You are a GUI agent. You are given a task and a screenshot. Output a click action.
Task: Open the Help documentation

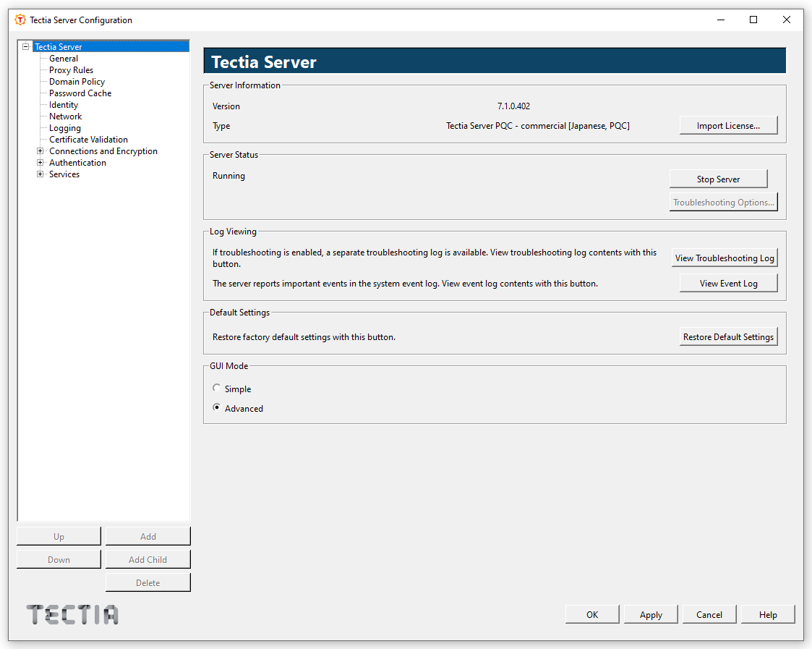[767, 614]
